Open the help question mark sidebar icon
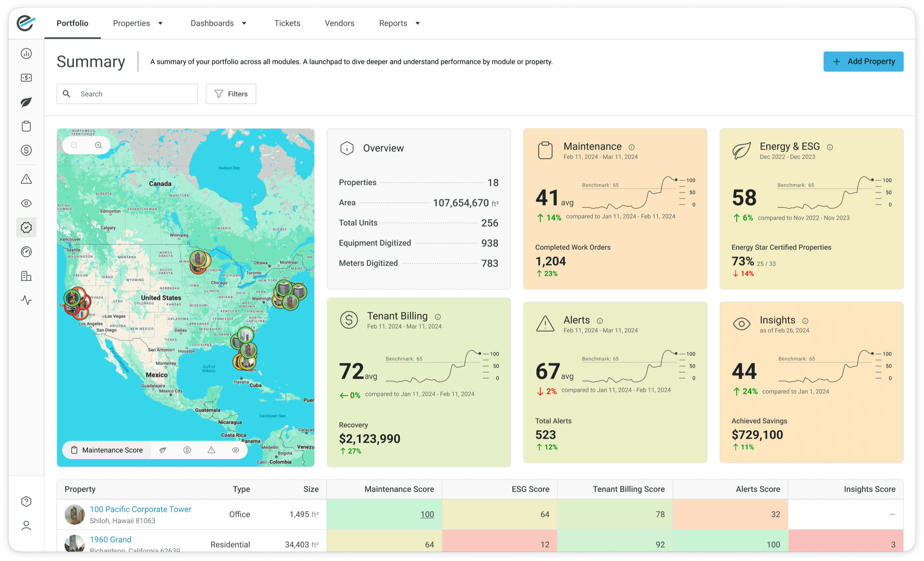This screenshot has width=924, height=561. (x=26, y=501)
